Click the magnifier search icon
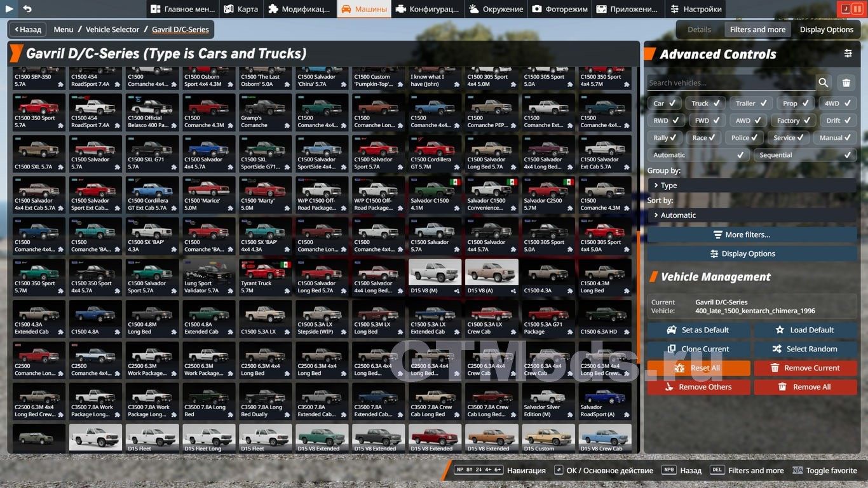Viewport: 868px width, 488px height. 824,83
